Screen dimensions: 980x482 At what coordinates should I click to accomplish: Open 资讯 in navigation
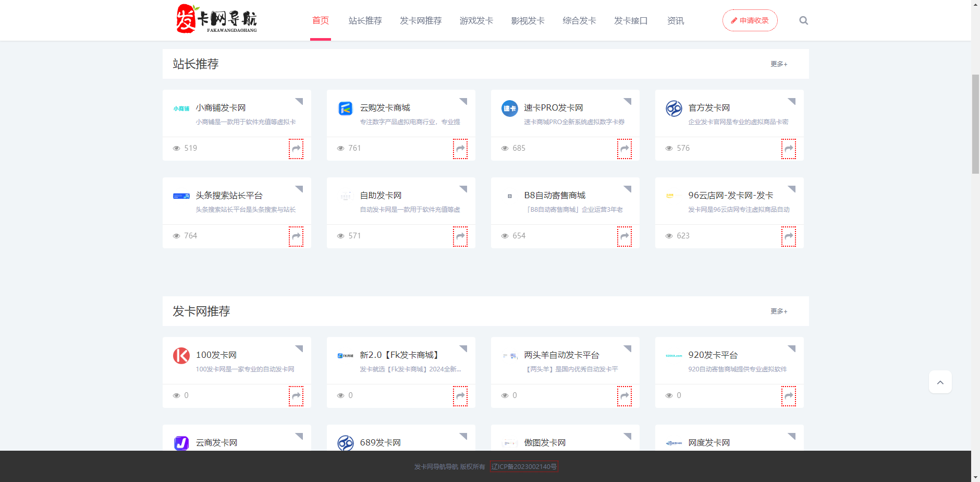(676, 20)
